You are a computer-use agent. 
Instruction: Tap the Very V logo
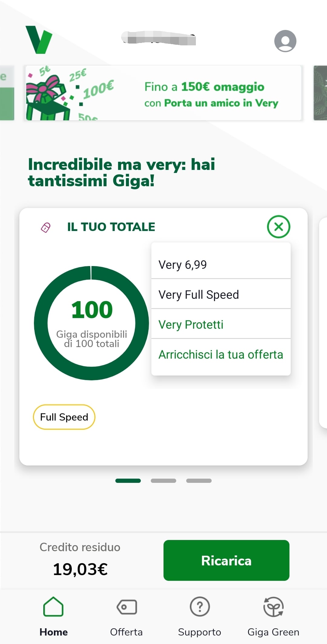[x=39, y=40]
